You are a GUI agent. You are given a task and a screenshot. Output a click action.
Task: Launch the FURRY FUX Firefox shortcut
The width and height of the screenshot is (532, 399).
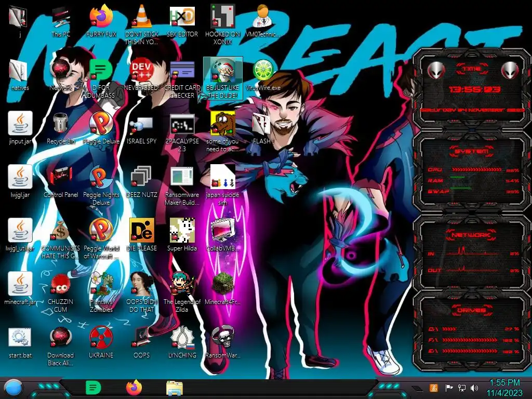(x=101, y=17)
